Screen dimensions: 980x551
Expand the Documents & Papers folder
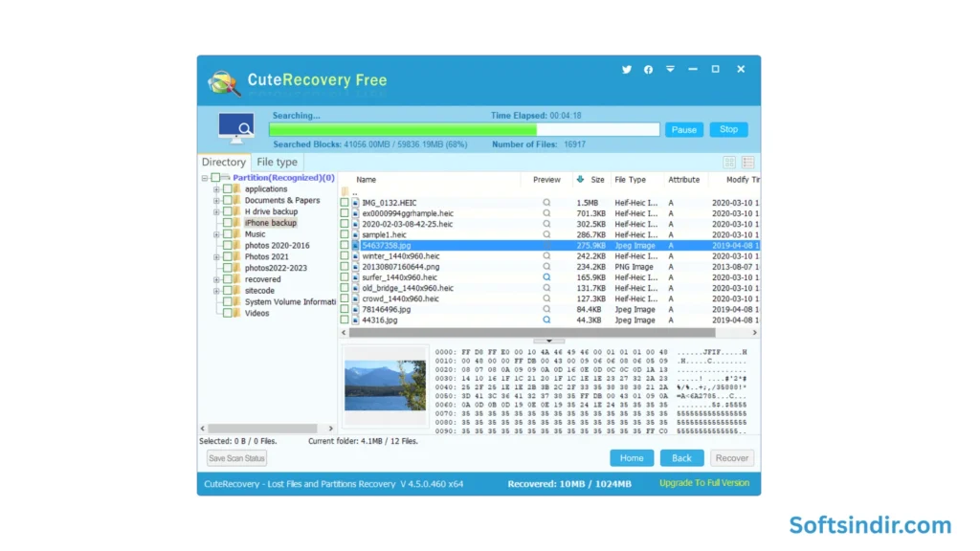pos(216,201)
